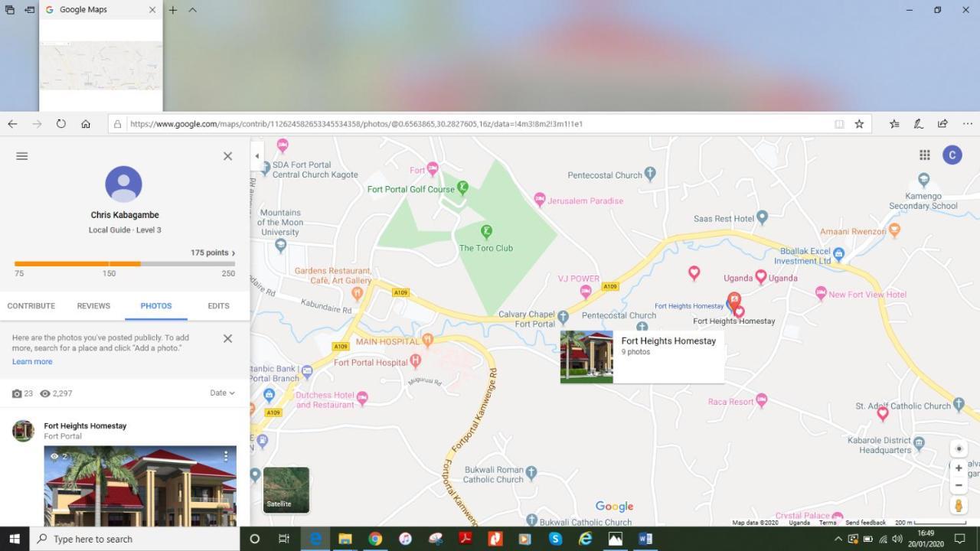The width and height of the screenshot is (980, 551).
Task: Click Send feedback on the map
Action: click(865, 523)
